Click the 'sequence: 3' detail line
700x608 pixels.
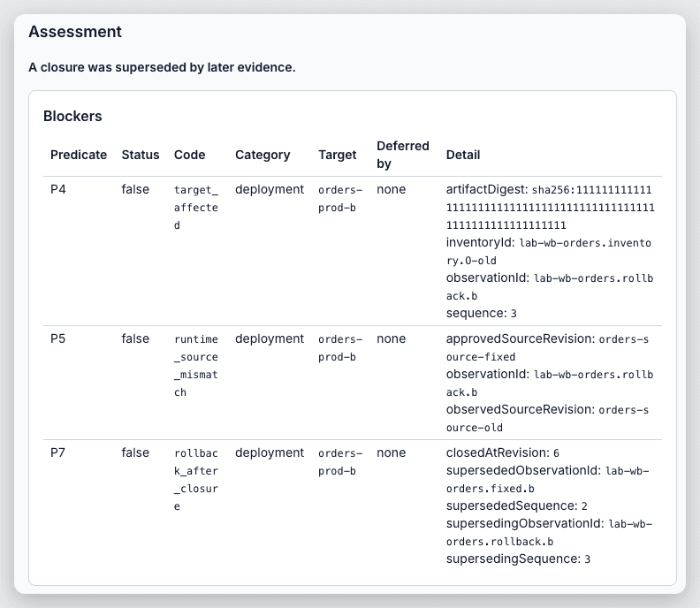481,313
